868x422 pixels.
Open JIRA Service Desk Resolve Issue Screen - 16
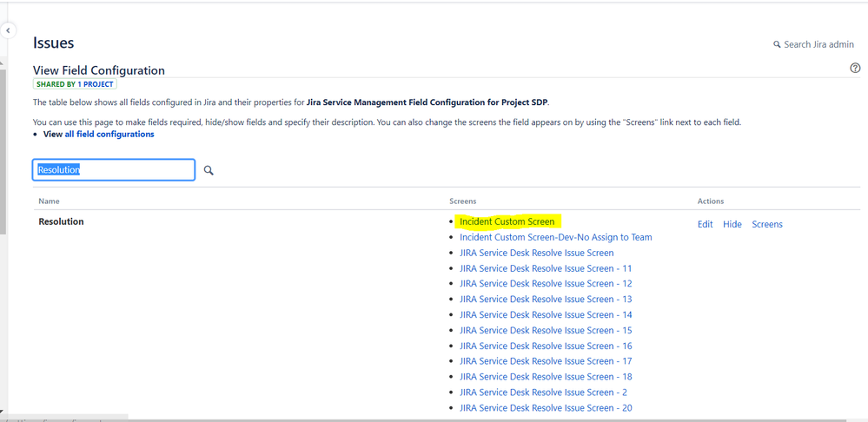click(x=546, y=346)
